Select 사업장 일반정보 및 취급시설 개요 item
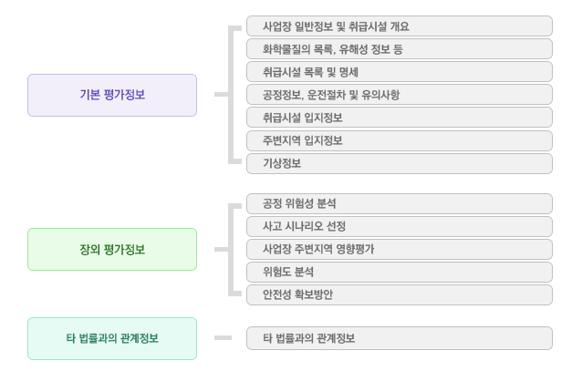The height and width of the screenshot is (392, 582). 400,26
